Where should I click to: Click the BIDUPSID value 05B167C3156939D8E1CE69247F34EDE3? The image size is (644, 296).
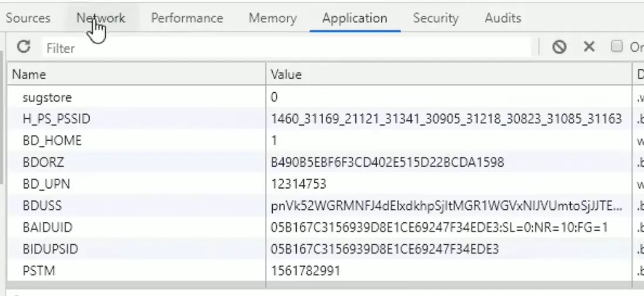[385, 249]
